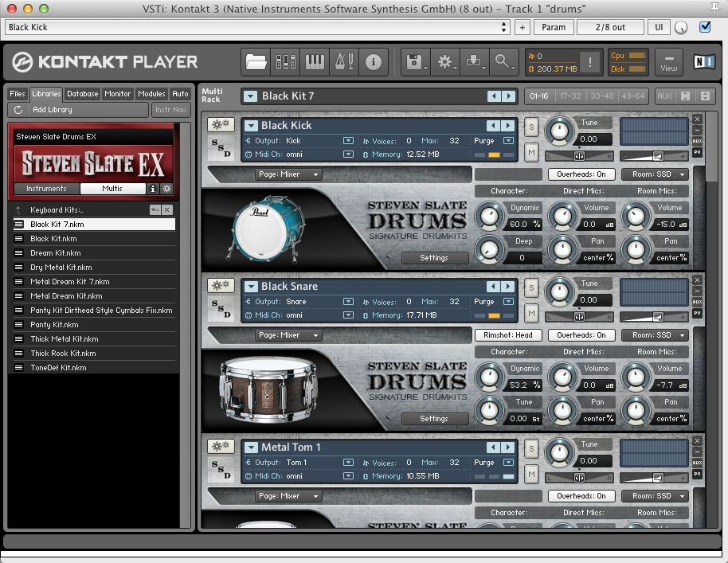Viewport: 728px width, 563px height.
Task: Open the magnifier search icon
Action: [x=503, y=62]
